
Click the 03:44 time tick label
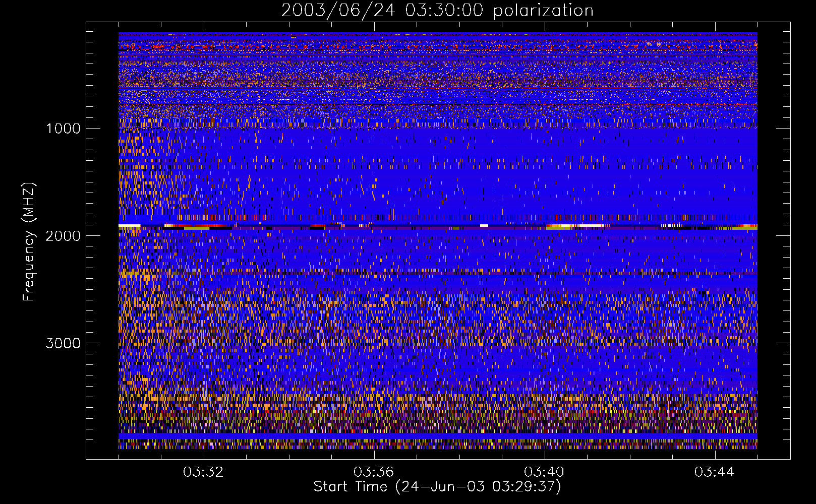(715, 472)
